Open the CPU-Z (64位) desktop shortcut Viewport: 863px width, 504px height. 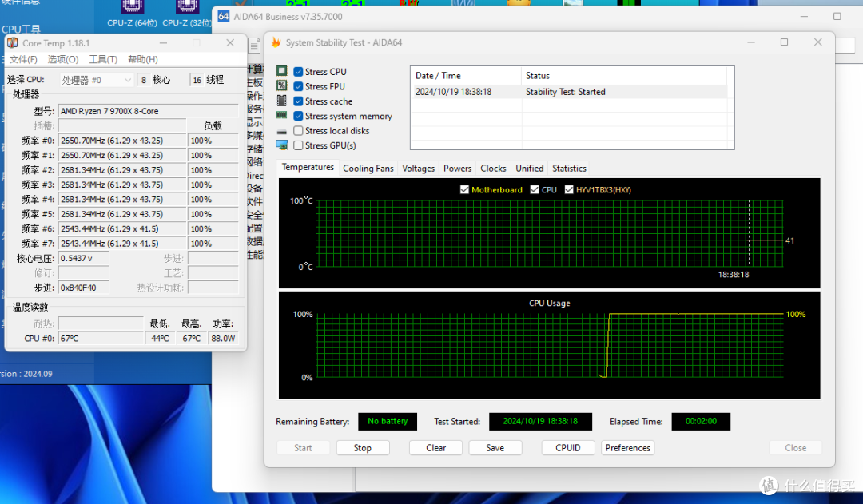pyautogui.click(x=132, y=14)
